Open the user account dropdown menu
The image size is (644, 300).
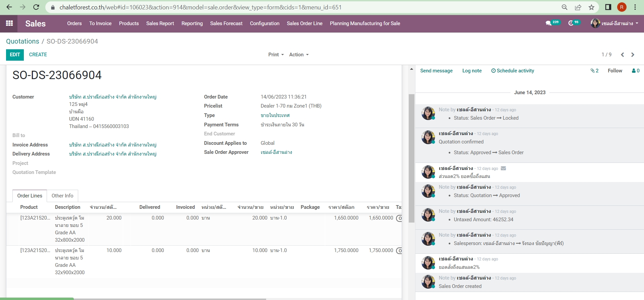[x=614, y=23]
